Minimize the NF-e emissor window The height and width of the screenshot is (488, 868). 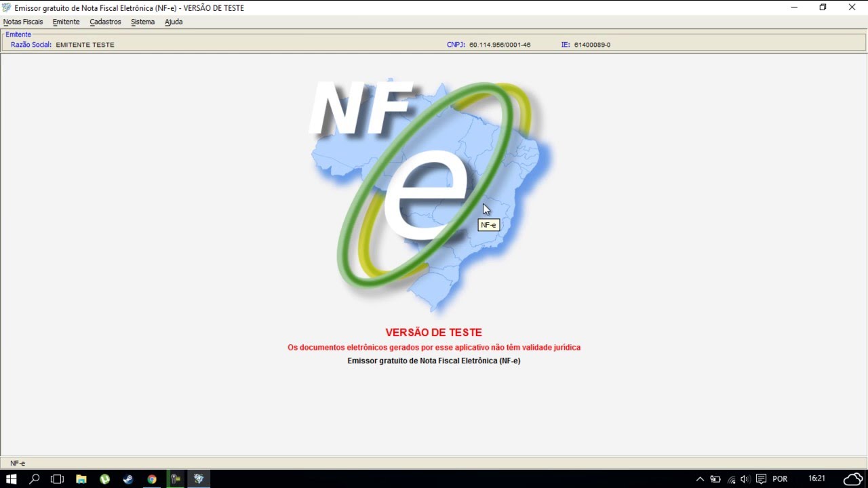coord(794,7)
